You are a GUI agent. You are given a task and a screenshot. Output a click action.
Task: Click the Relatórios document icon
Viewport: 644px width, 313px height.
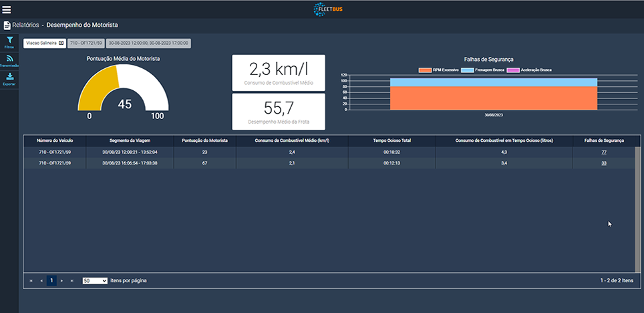click(7, 25)
